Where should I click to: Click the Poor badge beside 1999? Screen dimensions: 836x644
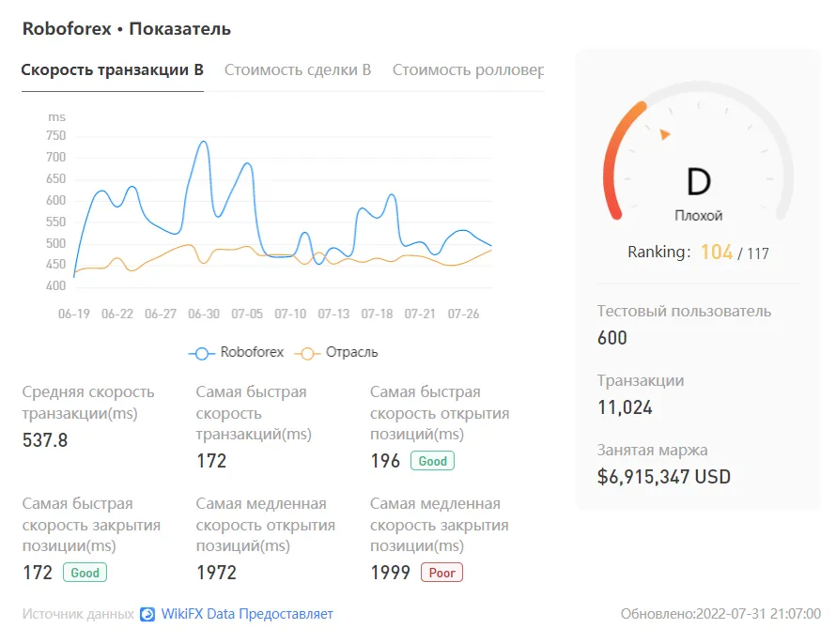[442, 573]
